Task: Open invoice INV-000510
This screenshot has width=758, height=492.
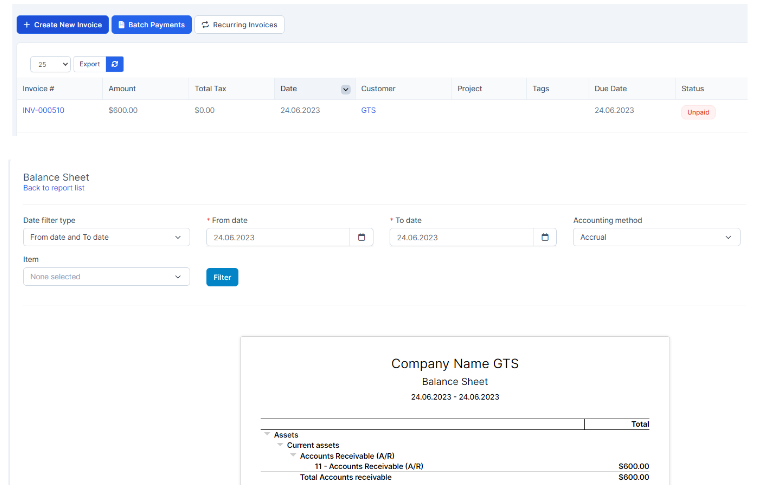Action: click(43, 110)
